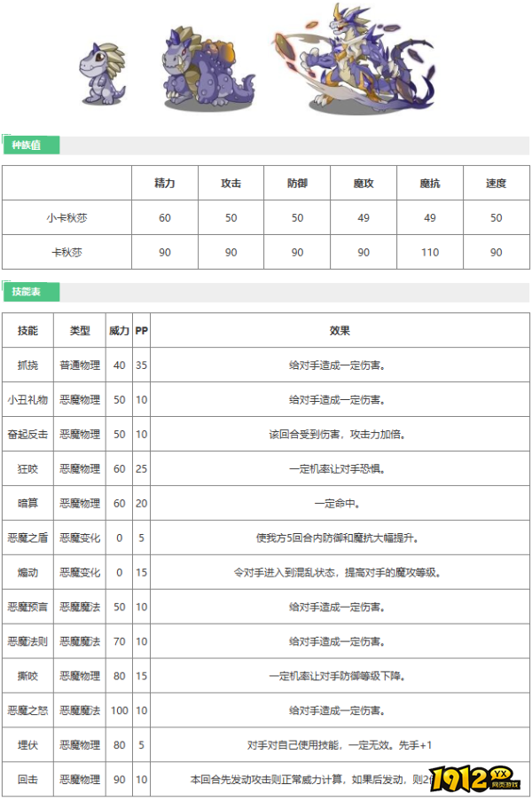Viewport: 532px width, 801px height.
Task: Click the 类型 column header
Action: click(80, 331)
